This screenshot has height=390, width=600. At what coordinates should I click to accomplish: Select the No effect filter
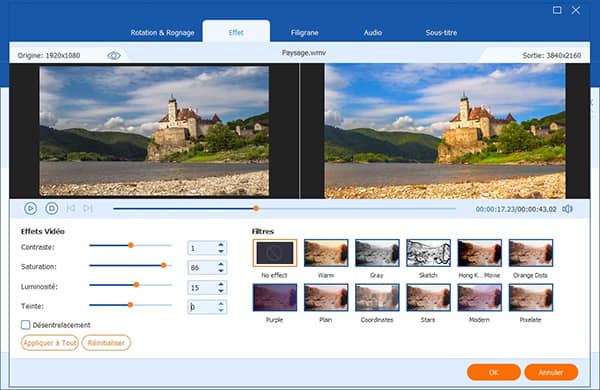point(275,253)
